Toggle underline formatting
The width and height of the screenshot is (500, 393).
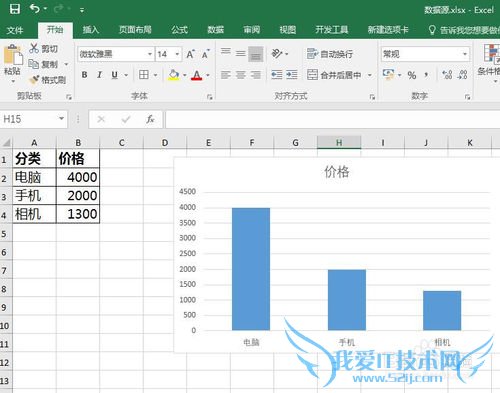click(x=114, y=75)
